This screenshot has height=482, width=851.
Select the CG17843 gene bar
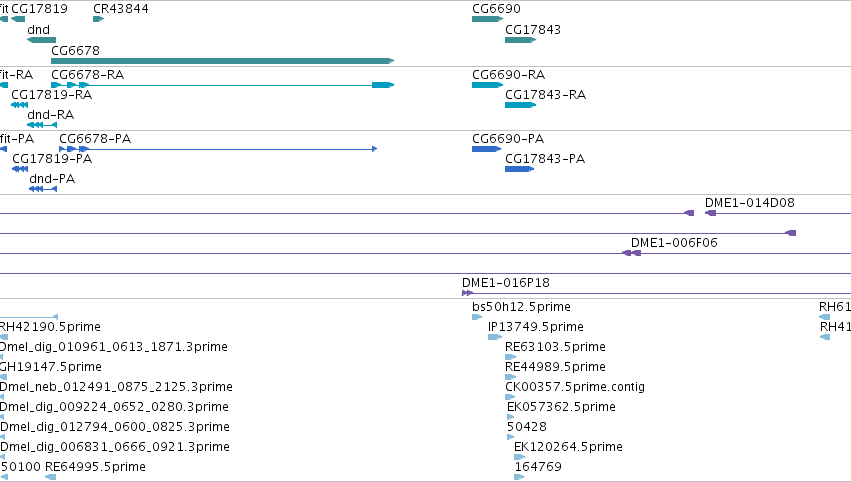[x=520, y=40]
